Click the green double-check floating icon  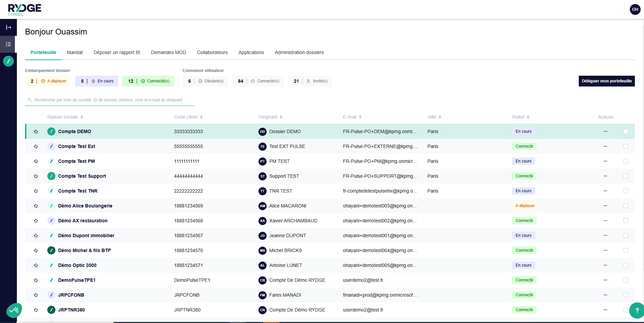point(14,310)
